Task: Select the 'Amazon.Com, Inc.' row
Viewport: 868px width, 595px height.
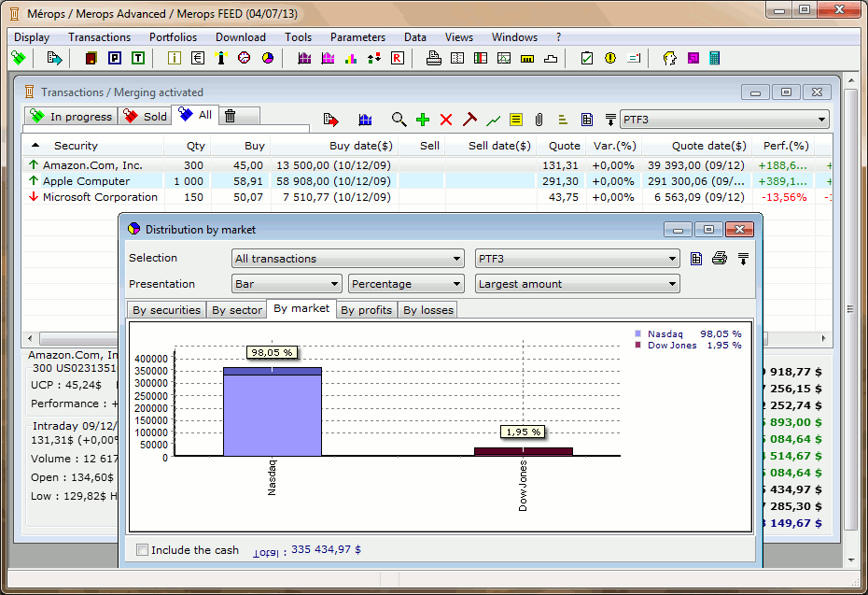Action: coord(427,165)
